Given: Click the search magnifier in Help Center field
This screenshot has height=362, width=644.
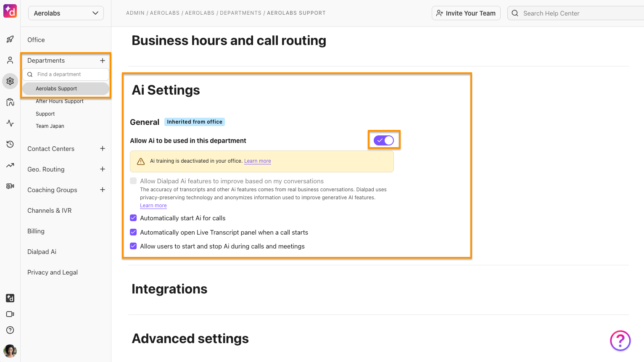Looking at the screenshot, I should [515, 13].
